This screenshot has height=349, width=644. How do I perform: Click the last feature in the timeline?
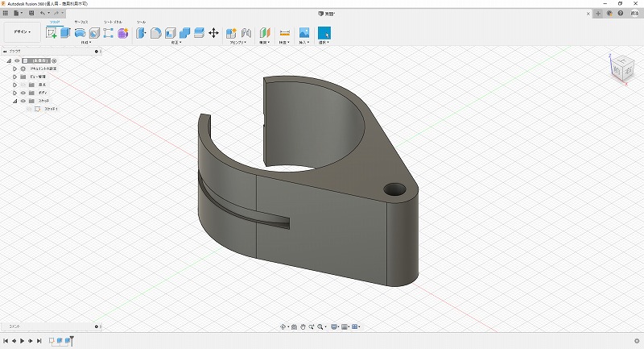67,341
